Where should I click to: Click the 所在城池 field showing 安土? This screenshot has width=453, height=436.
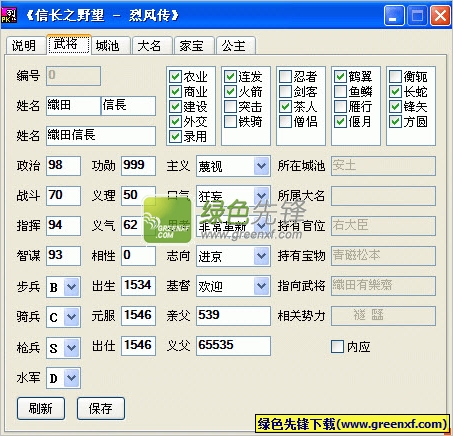pyautogui.click(x=383, y=166)
